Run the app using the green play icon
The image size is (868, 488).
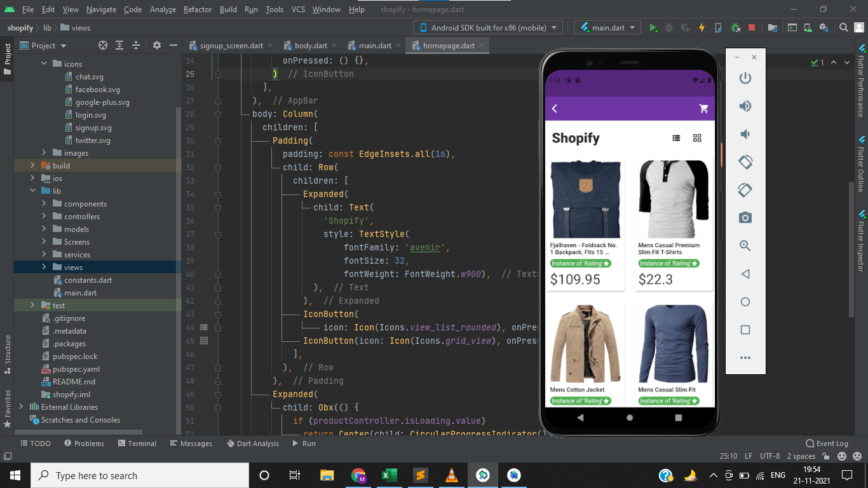click(653, 27)
